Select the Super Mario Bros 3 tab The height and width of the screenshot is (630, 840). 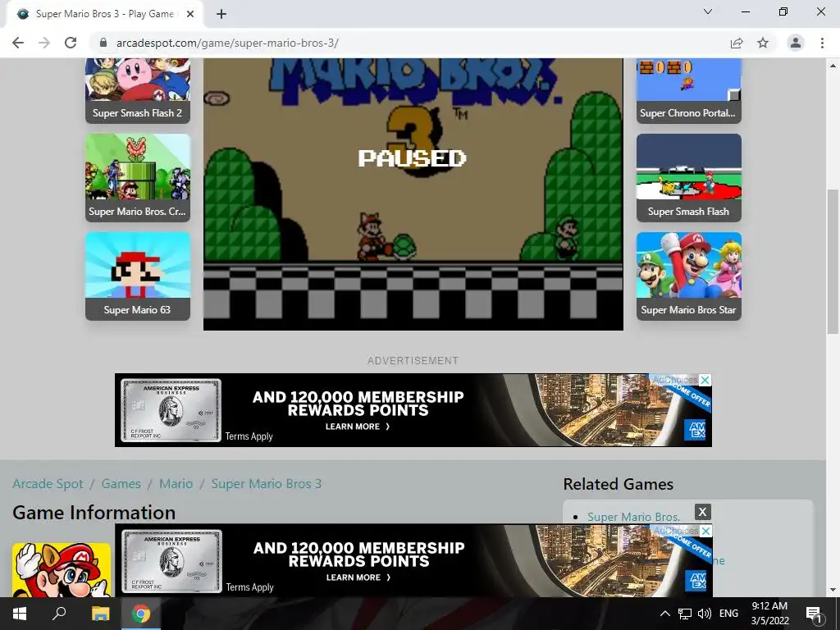(104, 14)
